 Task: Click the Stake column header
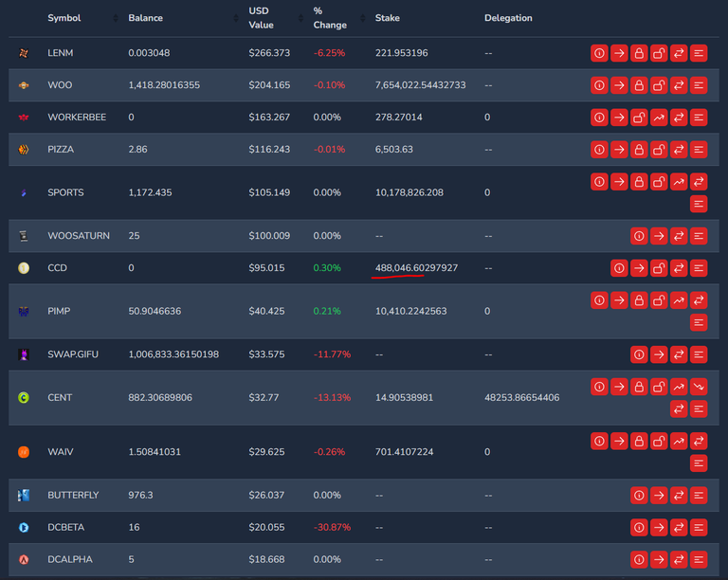point(387,18)
